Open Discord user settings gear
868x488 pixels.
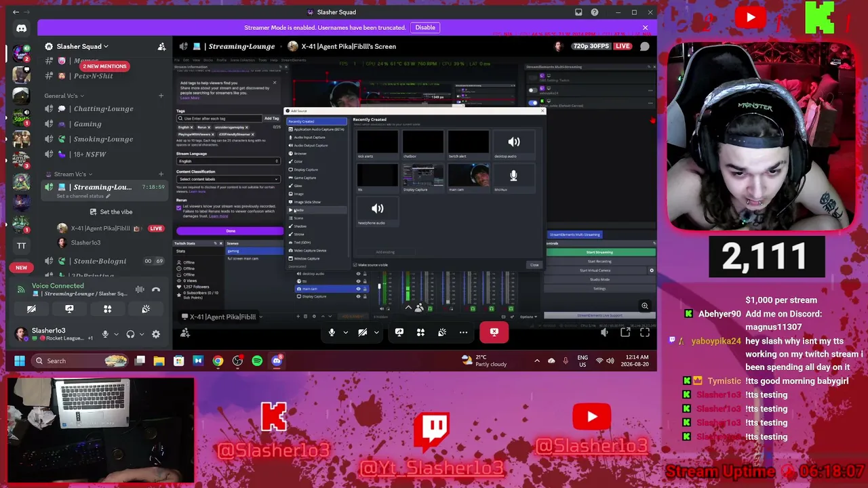(x=156, y=334)
